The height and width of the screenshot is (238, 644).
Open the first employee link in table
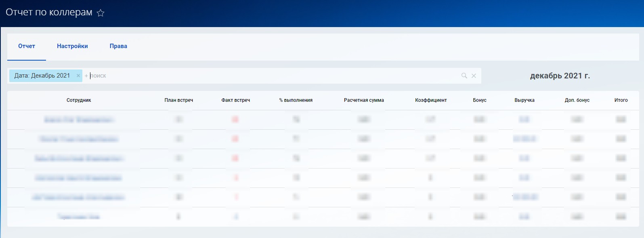[x=79, y=120]
